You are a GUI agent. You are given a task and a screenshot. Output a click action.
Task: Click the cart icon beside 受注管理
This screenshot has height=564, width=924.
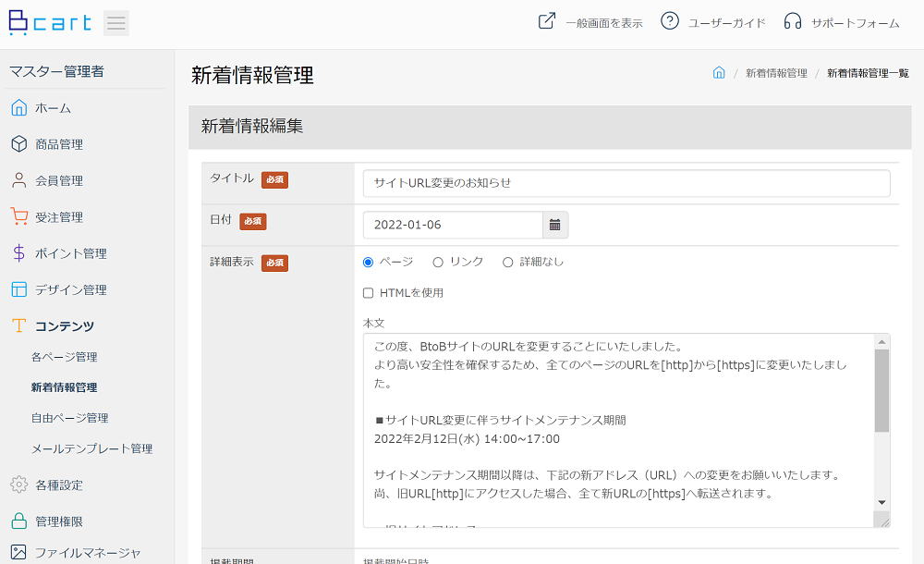pyautogui.click(x=18, y=216)
